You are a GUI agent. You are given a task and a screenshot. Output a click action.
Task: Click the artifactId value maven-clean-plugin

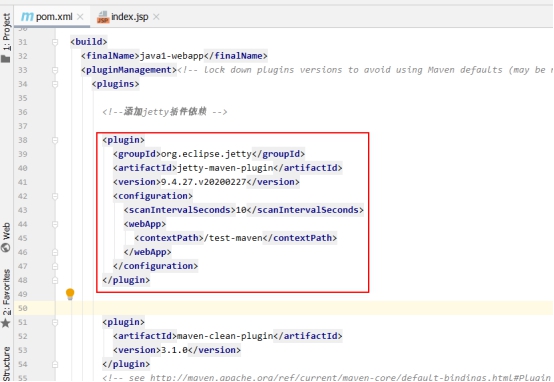coord(225,336)
